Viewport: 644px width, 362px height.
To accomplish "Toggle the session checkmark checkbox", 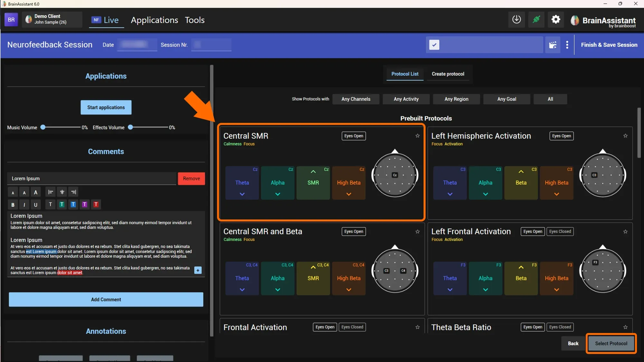I will pos(434,45).
